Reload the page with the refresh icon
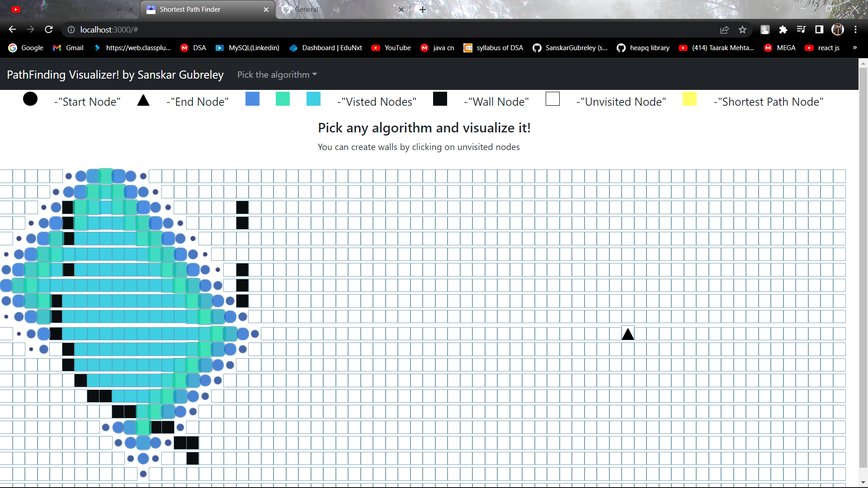Image resolution: width=868 pixels, height=488 pixels. click(49, 29)
